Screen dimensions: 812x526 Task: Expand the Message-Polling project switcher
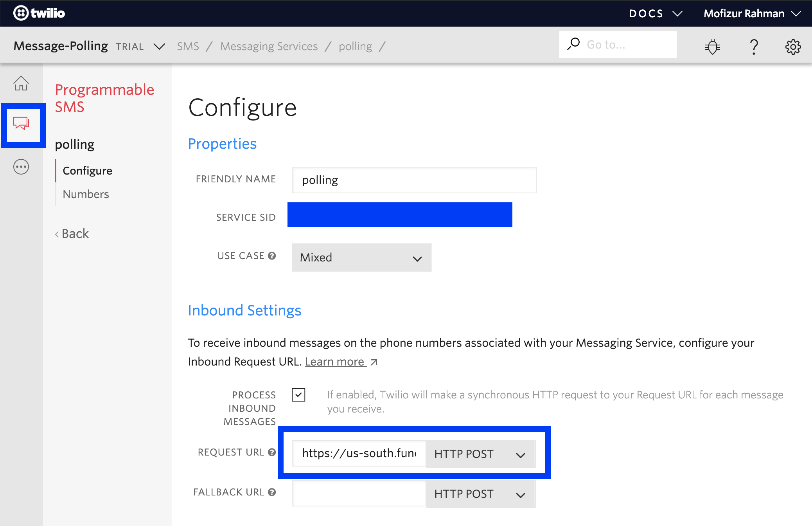pyautogui.click(x=159, y=47)
